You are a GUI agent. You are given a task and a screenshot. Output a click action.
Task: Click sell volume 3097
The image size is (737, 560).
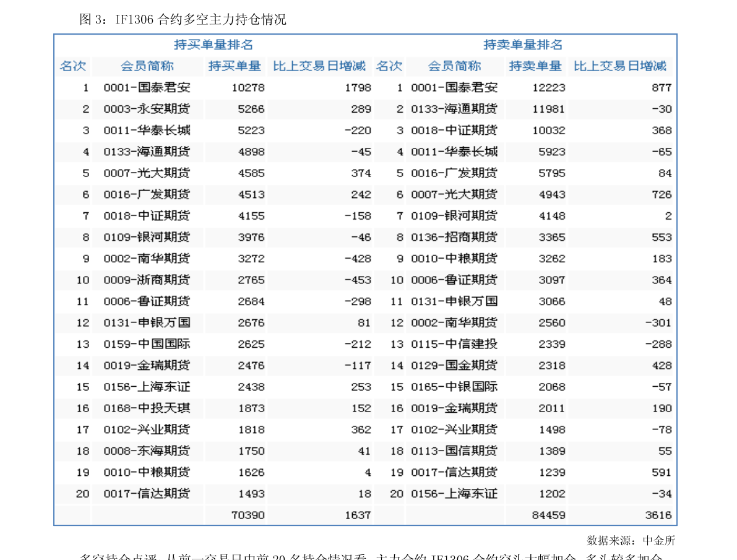pyautogui.click(x=552, y=280)
